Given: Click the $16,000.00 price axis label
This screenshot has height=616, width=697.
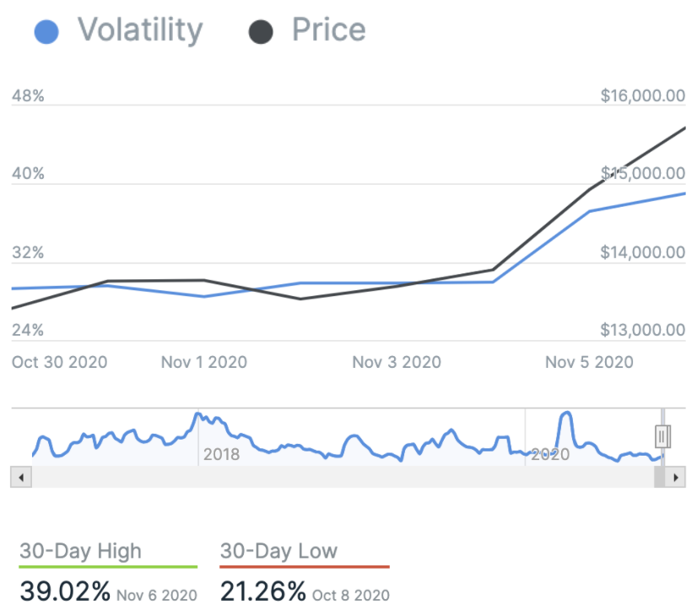Looking at the screenshot, I should point(642,95).
